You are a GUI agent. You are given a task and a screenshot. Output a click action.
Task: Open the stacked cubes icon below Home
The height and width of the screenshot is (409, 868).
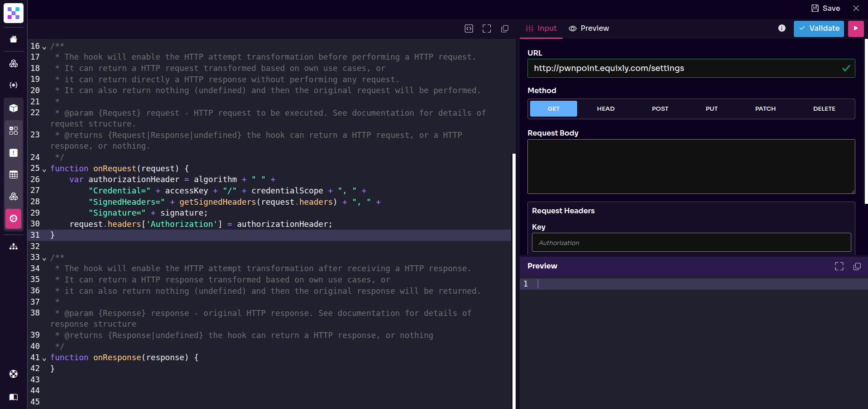tap(14, 63)
